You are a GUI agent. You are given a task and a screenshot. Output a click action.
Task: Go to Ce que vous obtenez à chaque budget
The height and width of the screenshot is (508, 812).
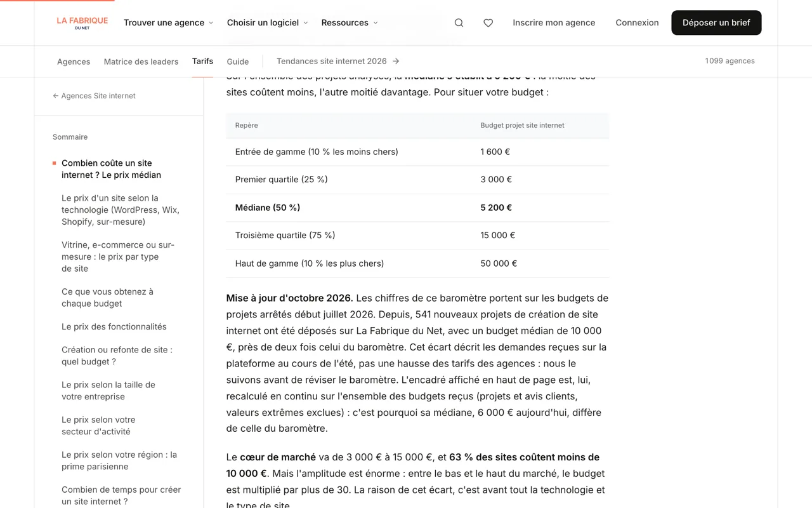click(108, 298)
